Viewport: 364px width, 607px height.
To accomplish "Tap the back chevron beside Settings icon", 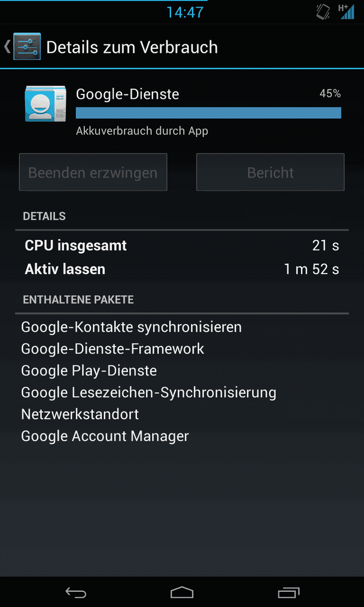I will (7, 47).
